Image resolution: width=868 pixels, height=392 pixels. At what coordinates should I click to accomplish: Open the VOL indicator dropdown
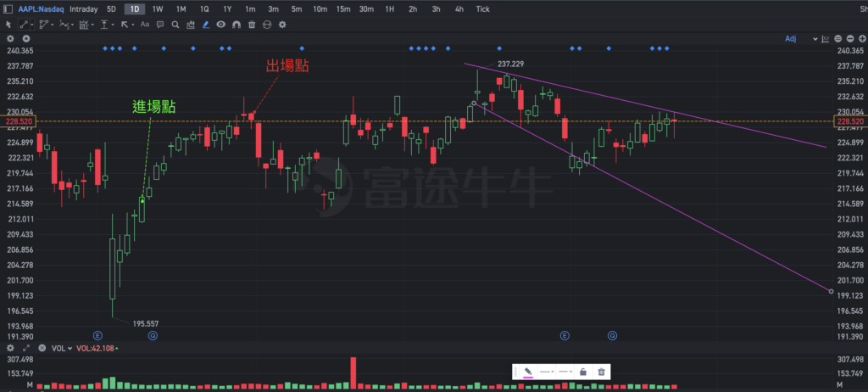pos(62,348)
